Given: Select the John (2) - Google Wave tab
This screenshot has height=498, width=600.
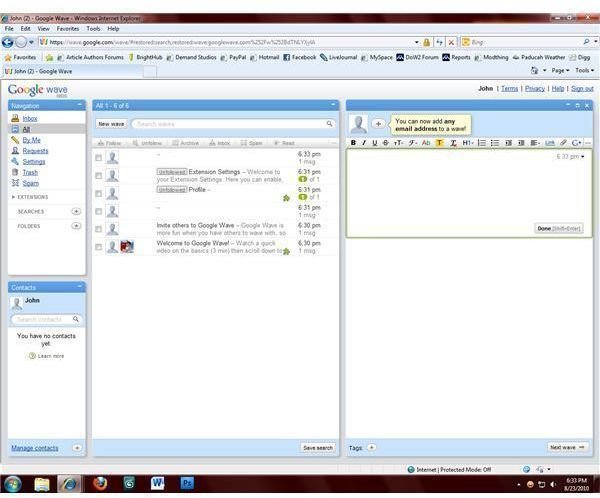Looking at the screenshot, I should [x=73, y=71].
